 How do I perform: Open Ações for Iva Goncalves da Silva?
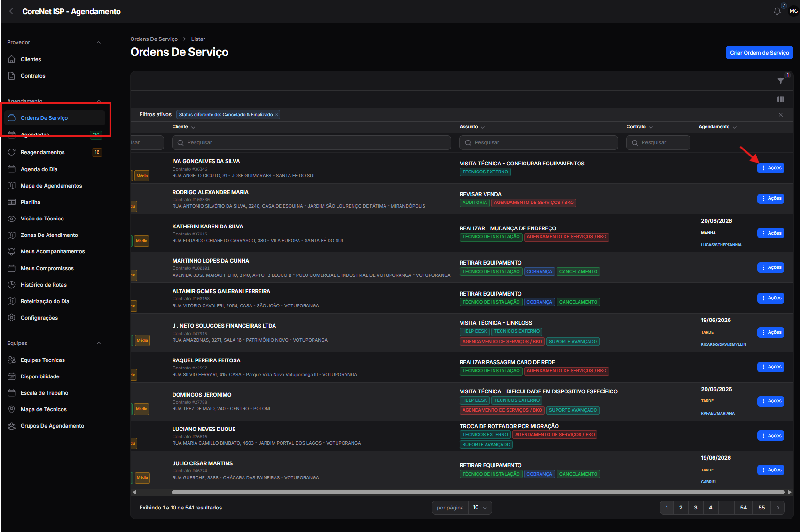pyautogui.click(x=770, y=168)
